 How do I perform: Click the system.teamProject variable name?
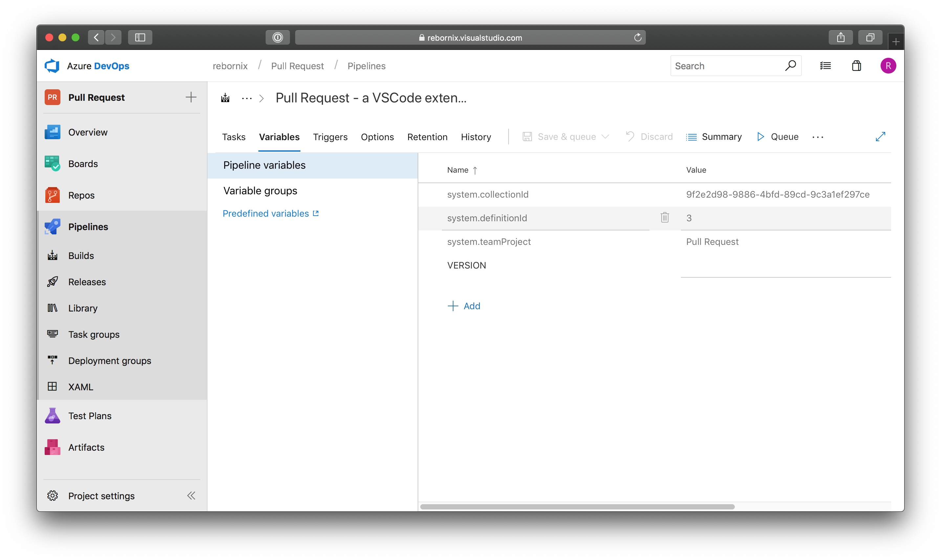pyautogui.click(x=489, y=242)
